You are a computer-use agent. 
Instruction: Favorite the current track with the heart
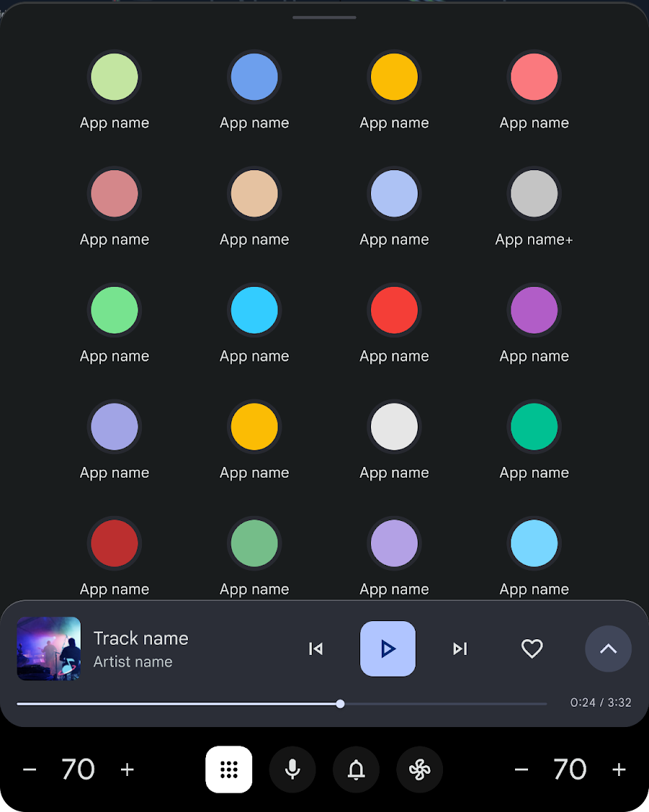(x=532, y=648)
